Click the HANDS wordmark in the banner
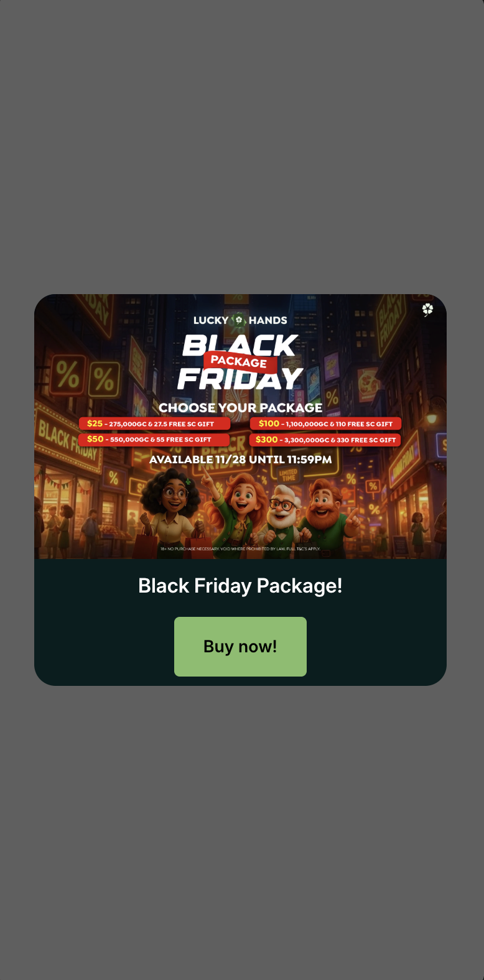 tap(268, 320)
